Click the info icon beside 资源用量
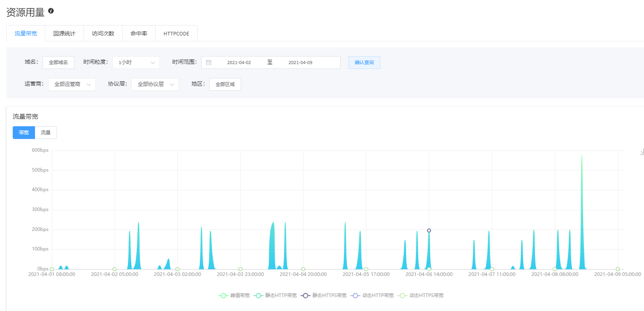 point(51,11)
